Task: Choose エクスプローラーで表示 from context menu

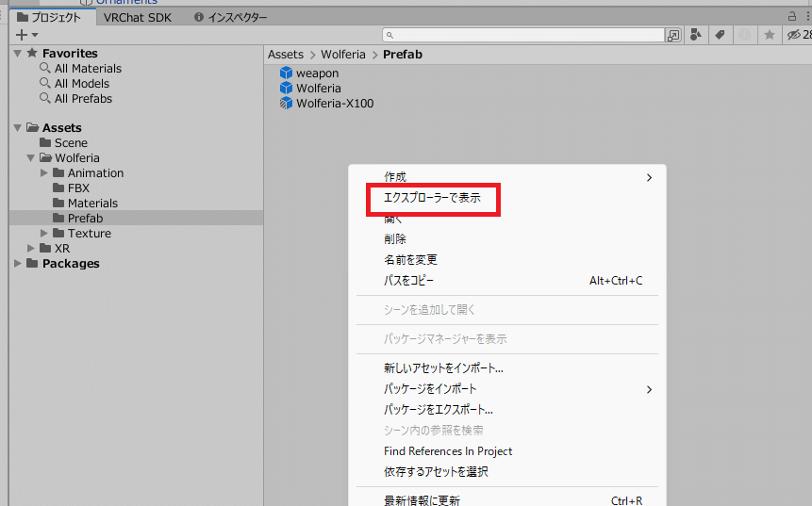Action: pos(507,198)
